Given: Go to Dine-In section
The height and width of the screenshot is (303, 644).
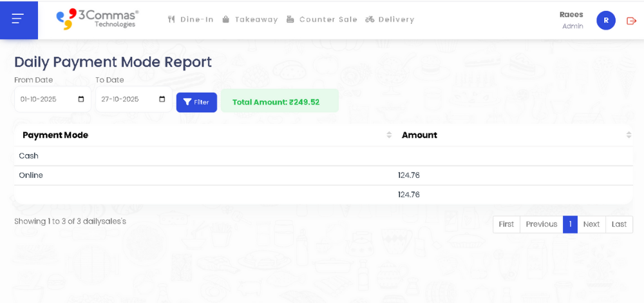Looking at the screenshot, I should pos(191,19).
